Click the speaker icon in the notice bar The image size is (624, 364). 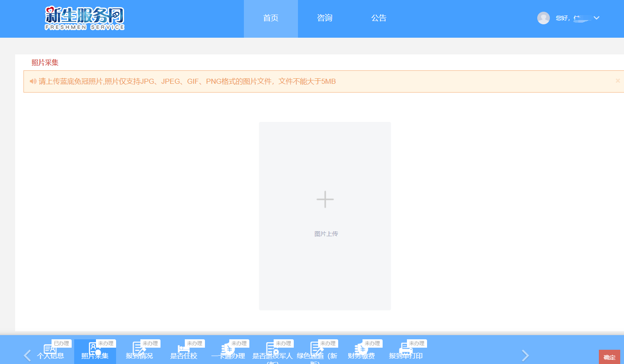coord(33,81)
